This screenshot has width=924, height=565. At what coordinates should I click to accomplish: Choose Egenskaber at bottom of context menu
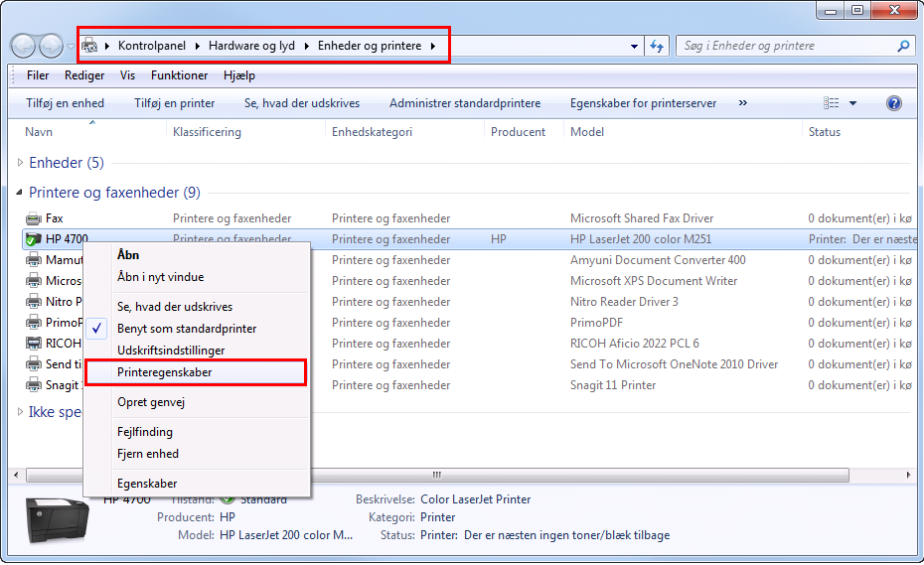(x=197, y=484)
